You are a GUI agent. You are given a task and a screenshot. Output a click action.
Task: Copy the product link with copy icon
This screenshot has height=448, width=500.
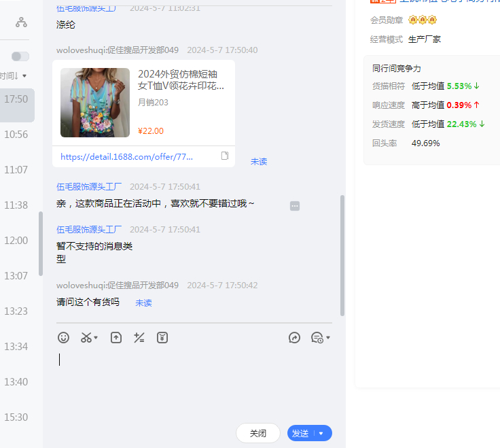pyautogui.click(x=225, y=156)
